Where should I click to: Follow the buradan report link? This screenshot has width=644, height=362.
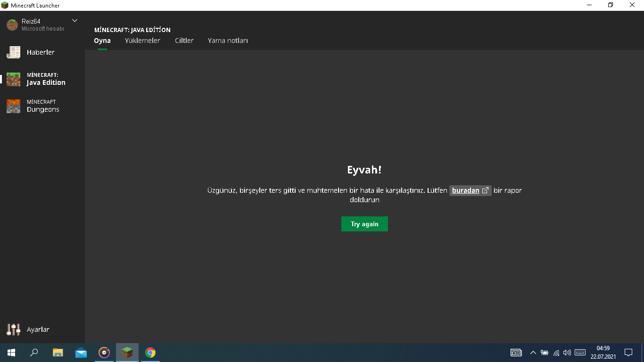point(470,190)
